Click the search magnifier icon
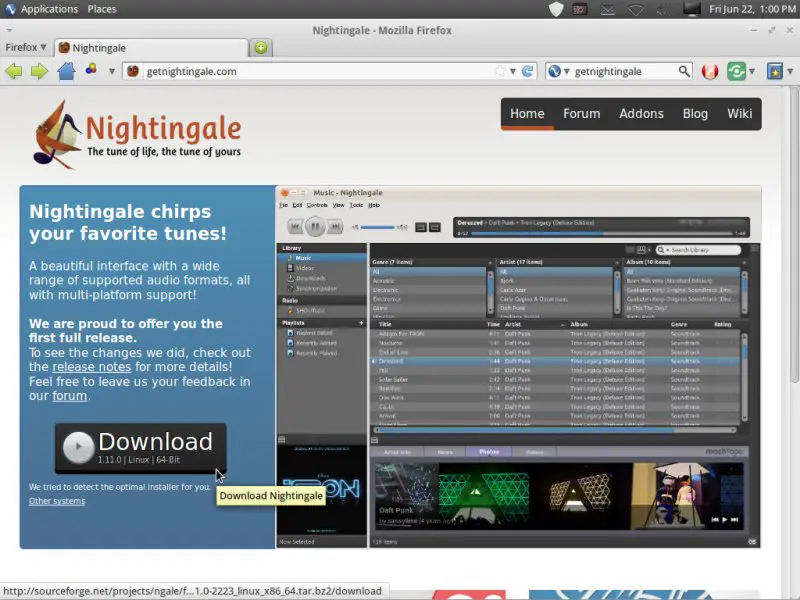The image size is (800, 600). [684, 71]
